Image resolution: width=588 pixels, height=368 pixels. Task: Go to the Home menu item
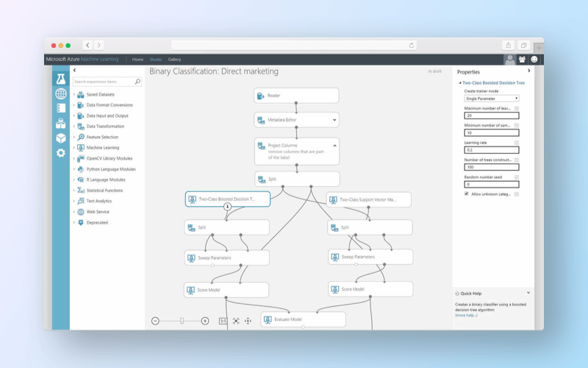point(137,60)
